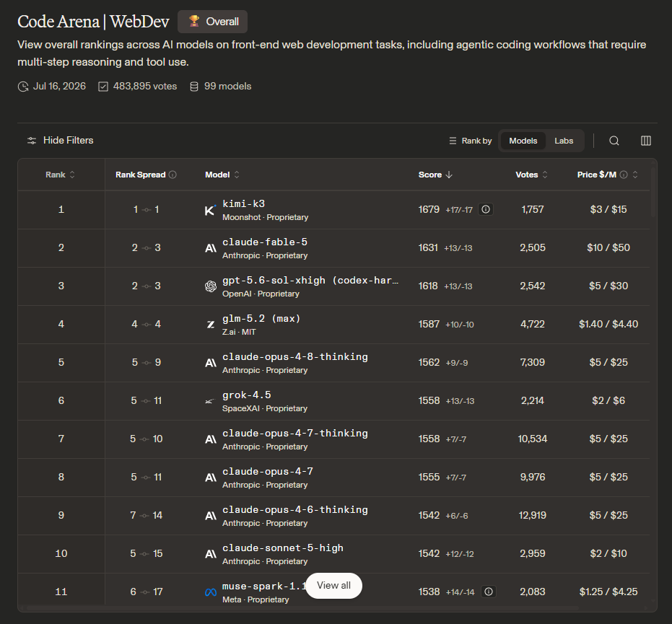The width and height of the screenshot is (672, 624).
Task: Open the claude-opus-4-8-thinking model link
Action: click(294, 357)
